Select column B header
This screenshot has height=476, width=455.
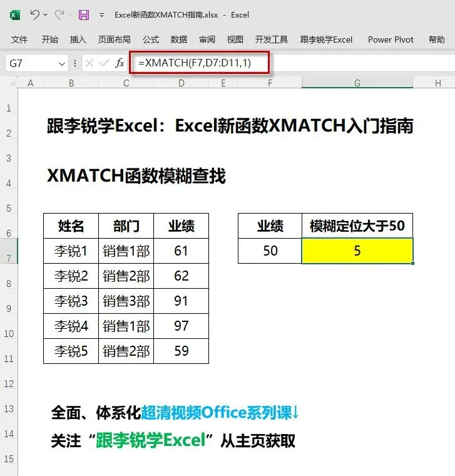(x=71, y=83)
